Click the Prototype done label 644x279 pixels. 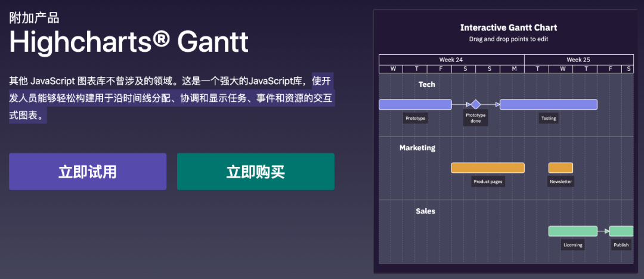tap(476, 118)
